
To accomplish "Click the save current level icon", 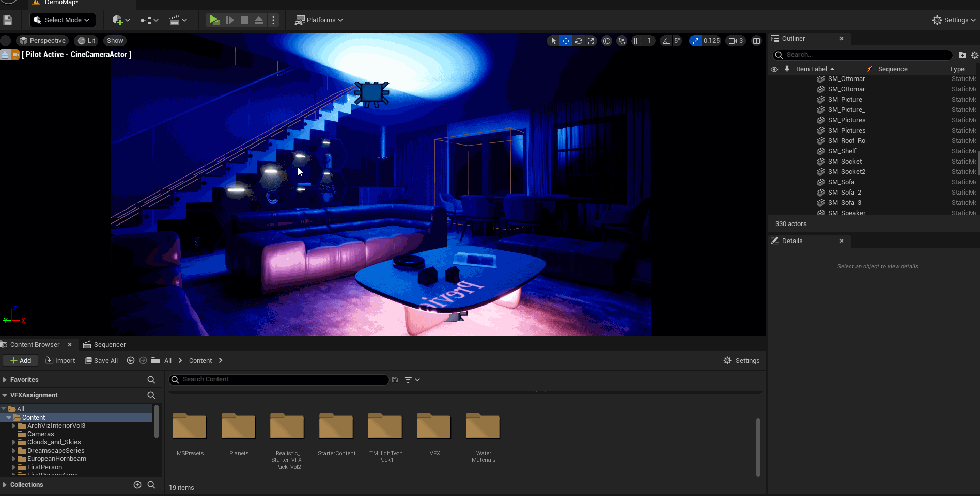I will pyautogui.click(x=8, y=20).
